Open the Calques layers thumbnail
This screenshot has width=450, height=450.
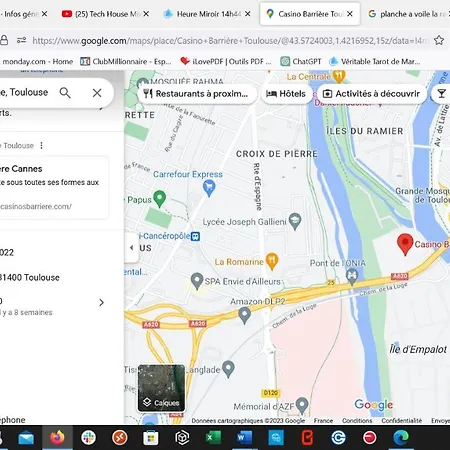[x=161, y=388]
